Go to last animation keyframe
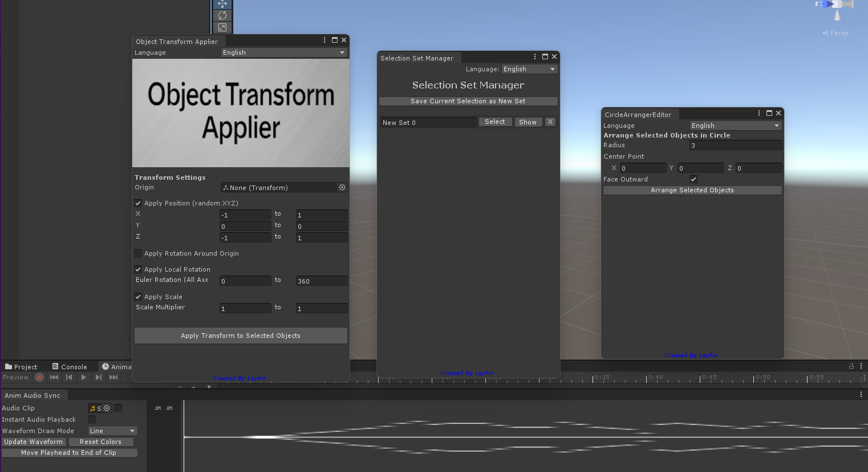This screenshot has width=868, height=472. click(113, 377)
